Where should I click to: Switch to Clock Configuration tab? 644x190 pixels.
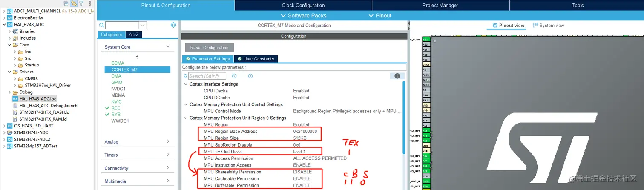pyautogui.click(x=303, y=6)
